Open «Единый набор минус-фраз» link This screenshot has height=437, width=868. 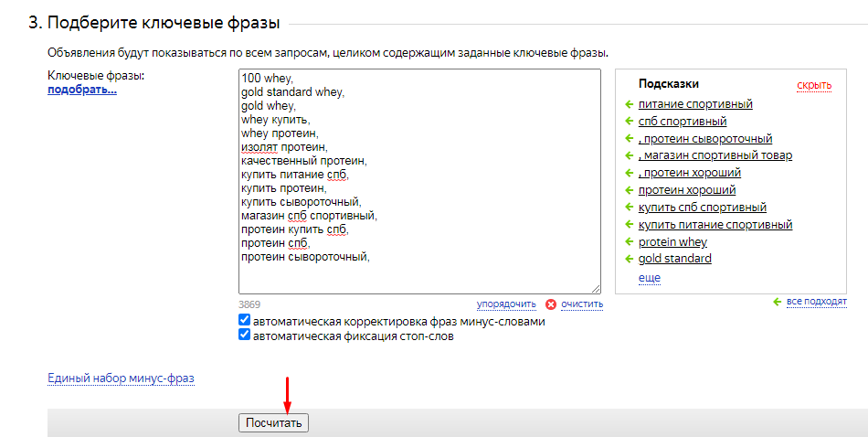pyautogui.click(x=121, y=378)
